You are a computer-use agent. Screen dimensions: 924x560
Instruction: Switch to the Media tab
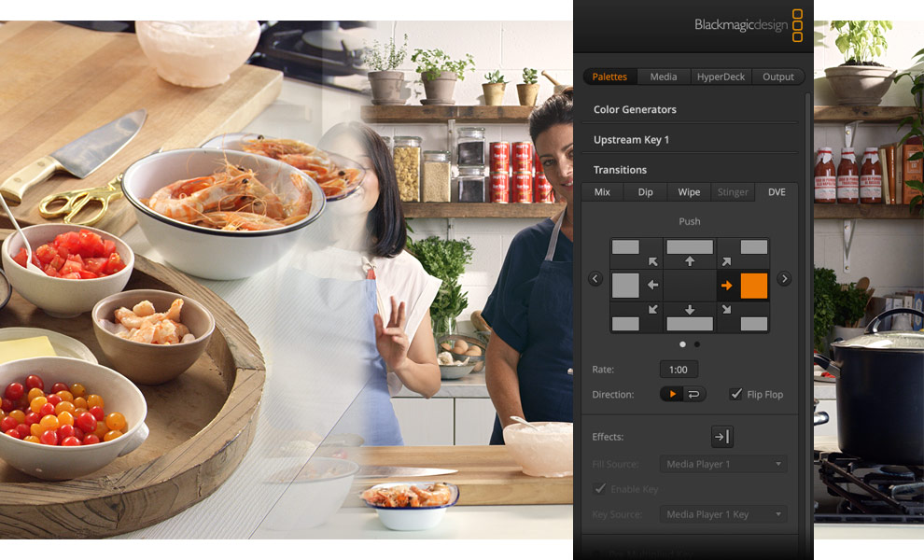663,76
